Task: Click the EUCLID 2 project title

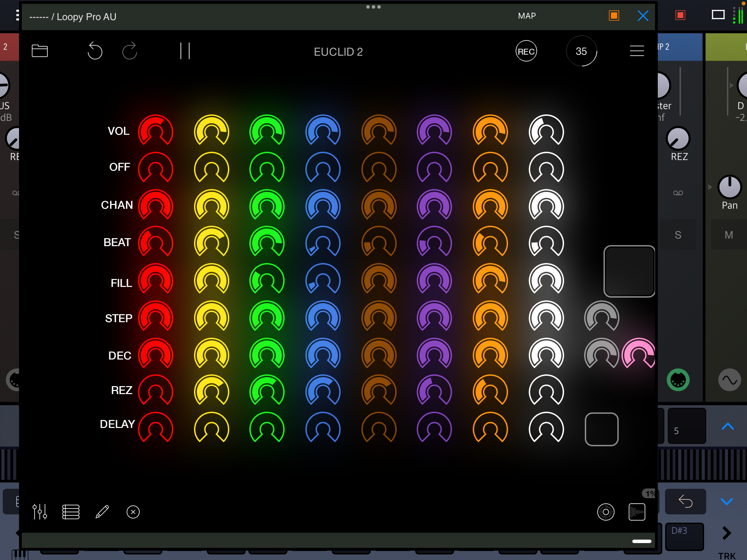Action: (338, 52)
